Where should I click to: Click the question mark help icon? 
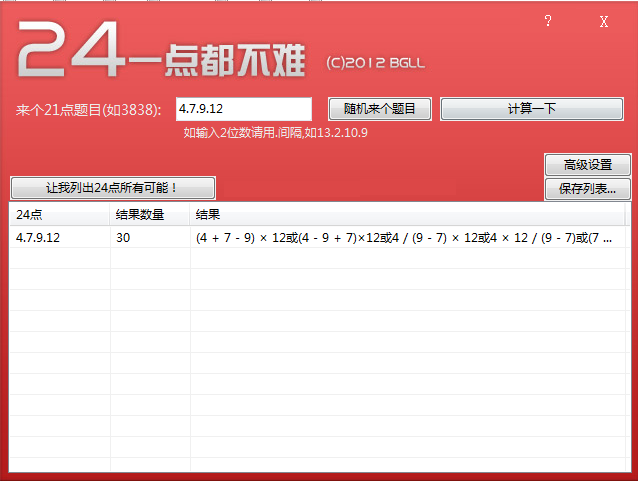[548, 21]
